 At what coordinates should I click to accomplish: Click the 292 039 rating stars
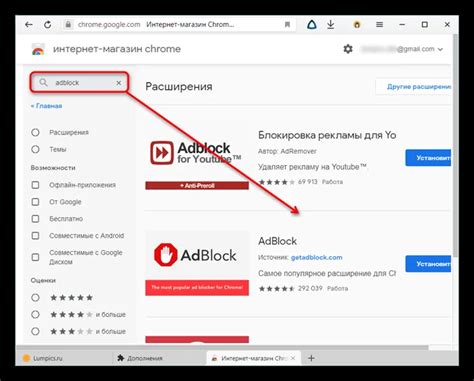click(277, 289)
